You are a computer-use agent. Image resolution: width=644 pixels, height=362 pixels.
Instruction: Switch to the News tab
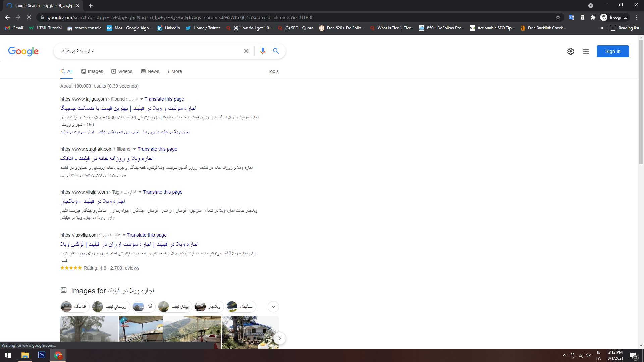pyautogui.click(x=150, y=71)
